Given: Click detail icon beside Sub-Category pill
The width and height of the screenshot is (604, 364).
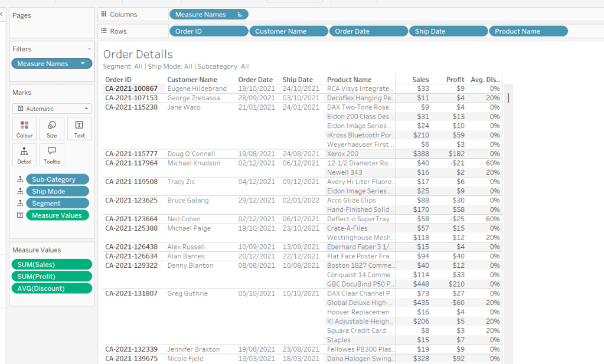Looking at the screenshot, I should click(20, 179).
